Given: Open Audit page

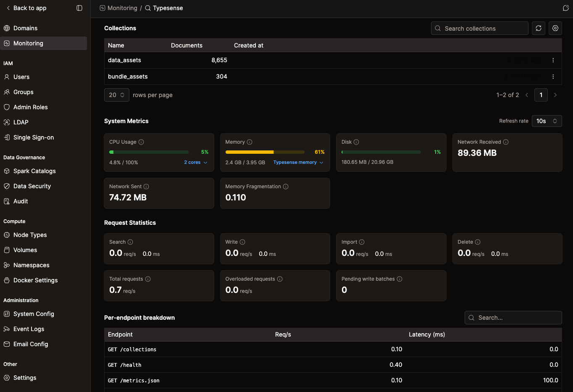Looking at the screenshot, I should [x=44, y=201].
